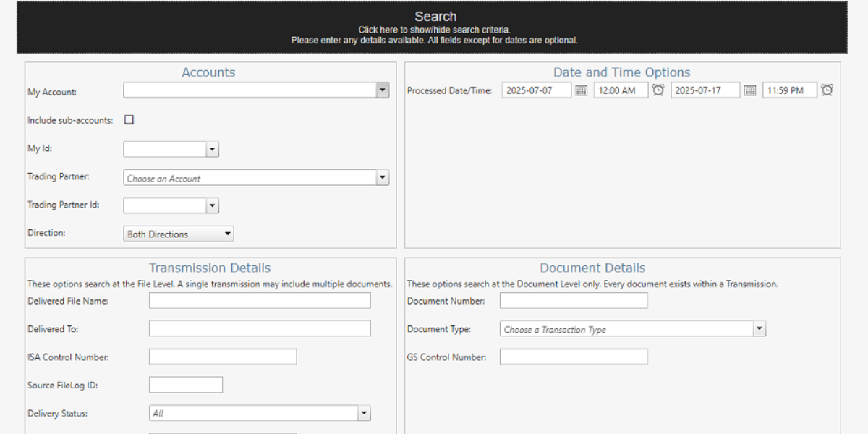Click the GS Control Number field
This screenshot has height=434, width=868.
pos(574,356)
